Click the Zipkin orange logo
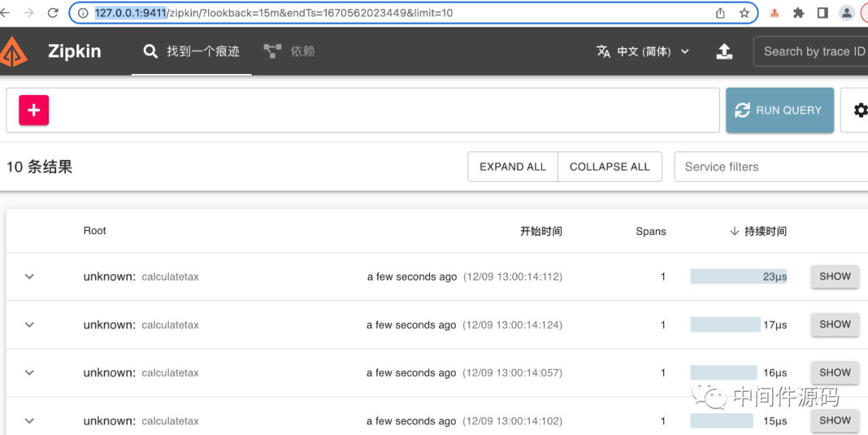Viewport: 868px width, 435px height. pos(14,51)
